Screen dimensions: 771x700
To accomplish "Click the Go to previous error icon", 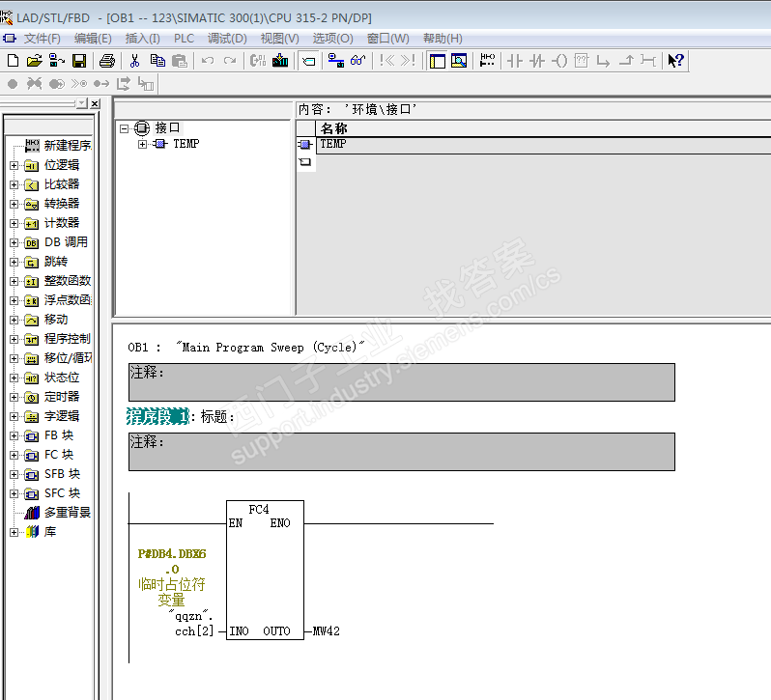I will [386, 61].
